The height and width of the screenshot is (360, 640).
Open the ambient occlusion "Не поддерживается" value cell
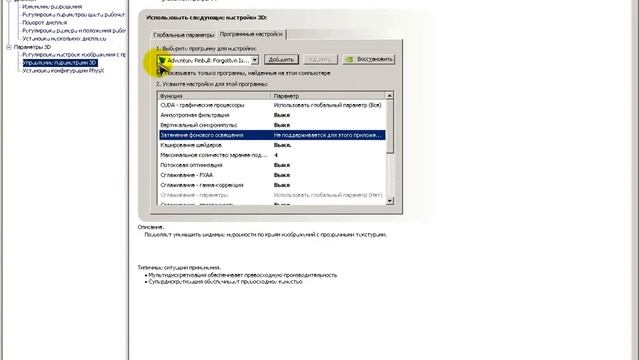[328, 135]
